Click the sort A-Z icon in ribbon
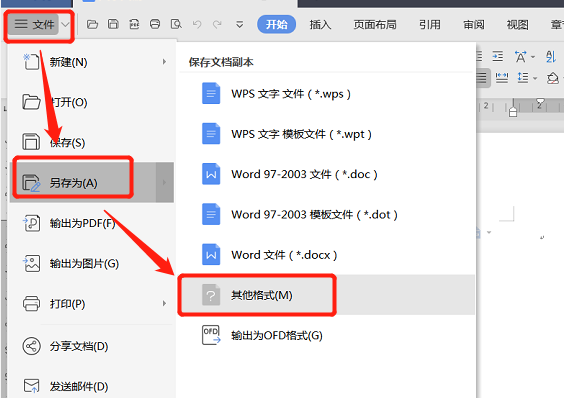The width and height of the screenshot is (564, 398). (x=551, y=56)
